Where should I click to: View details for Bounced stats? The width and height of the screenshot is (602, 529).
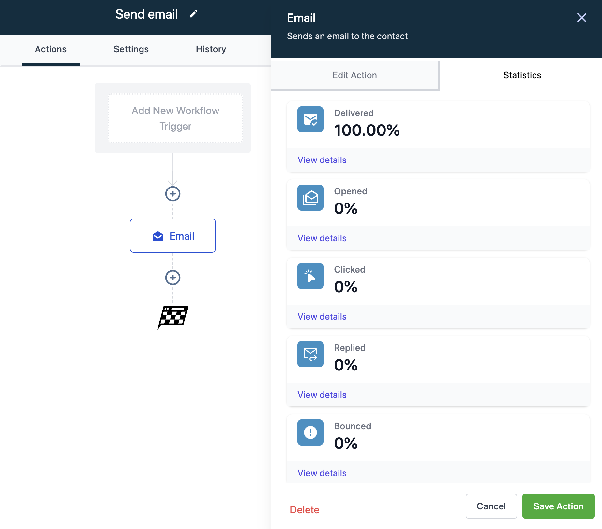[322, 473]
